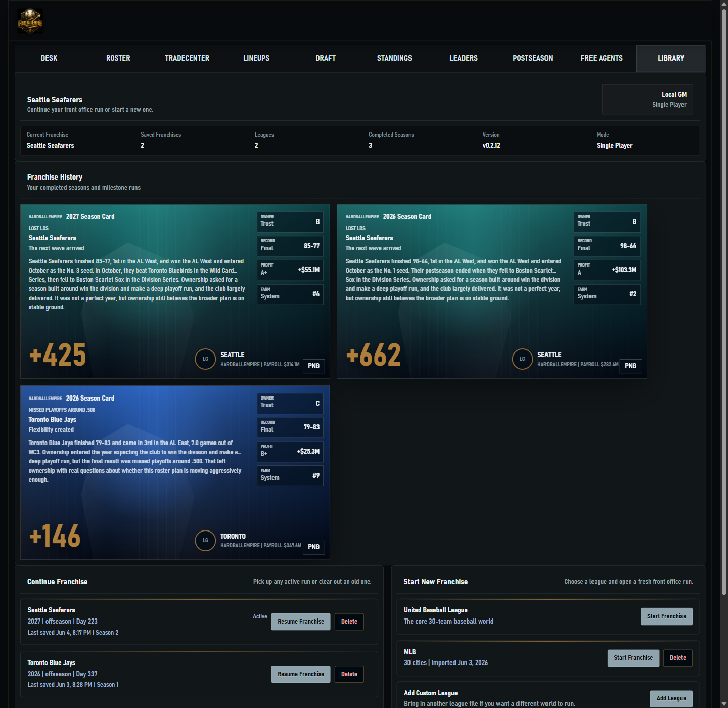Open the Leaders tab

click(x=464, y=58)
